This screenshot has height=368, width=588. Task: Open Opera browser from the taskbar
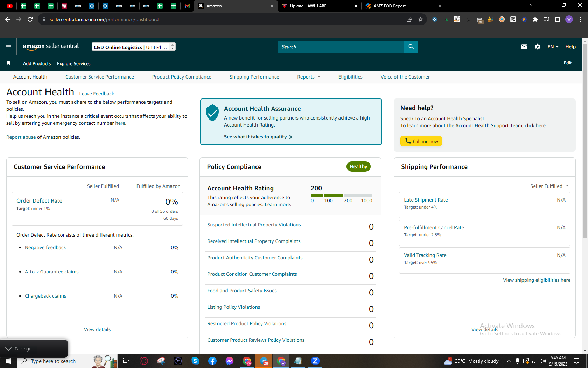pyautogui.click(x=144, y=361)
